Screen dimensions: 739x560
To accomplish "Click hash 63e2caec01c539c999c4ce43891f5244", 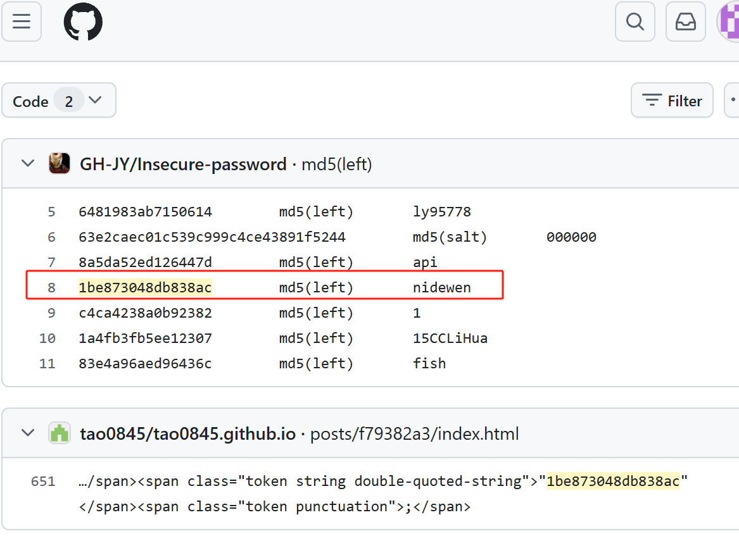I will (212, 237).
